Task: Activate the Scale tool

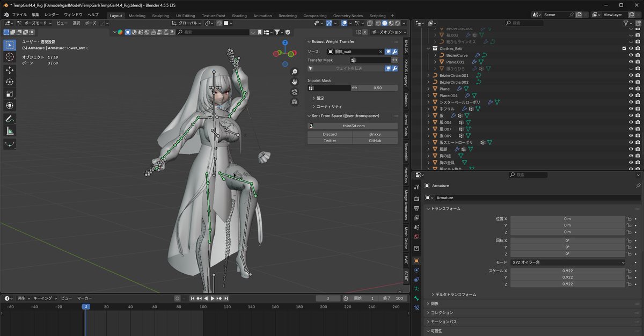Action: coord(10,94)
